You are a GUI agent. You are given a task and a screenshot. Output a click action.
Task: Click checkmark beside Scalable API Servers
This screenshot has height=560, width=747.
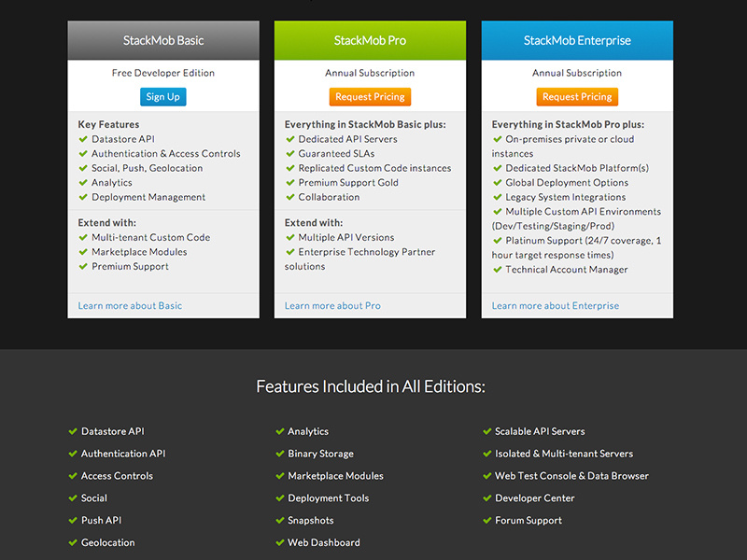[x=486, y=431]
